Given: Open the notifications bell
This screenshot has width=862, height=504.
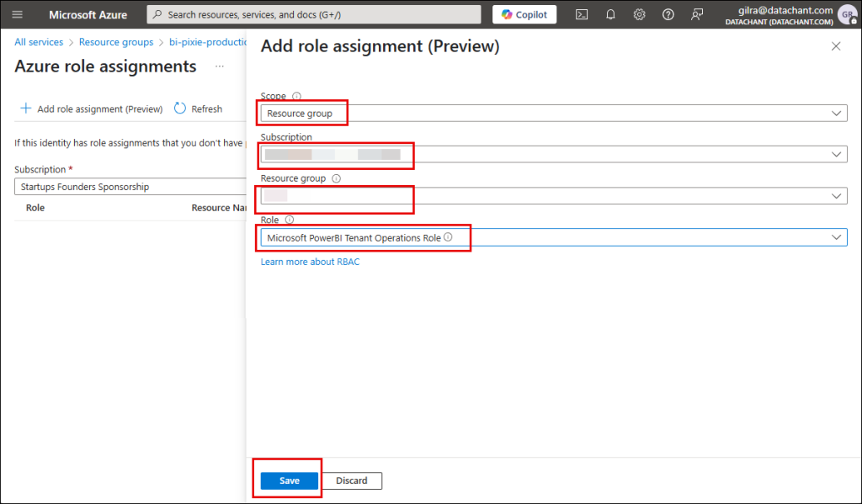Looking at the screenshot, I should coord(610,14).
